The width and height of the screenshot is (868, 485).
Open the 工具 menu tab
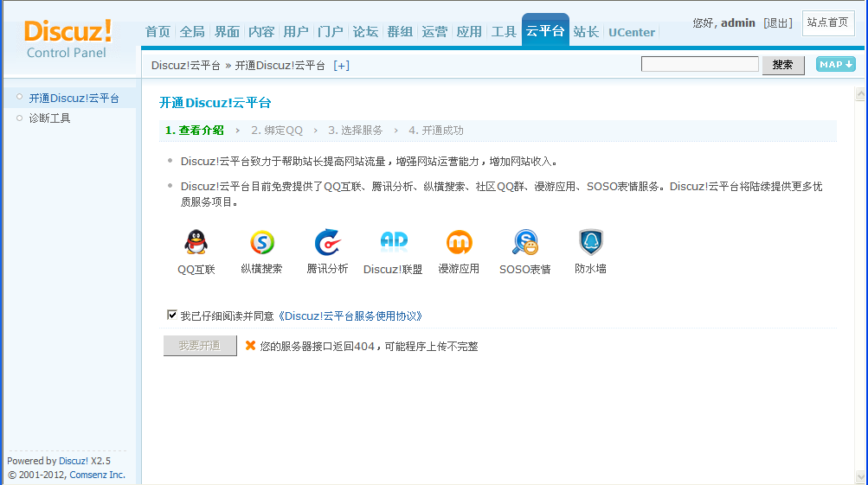504,32
